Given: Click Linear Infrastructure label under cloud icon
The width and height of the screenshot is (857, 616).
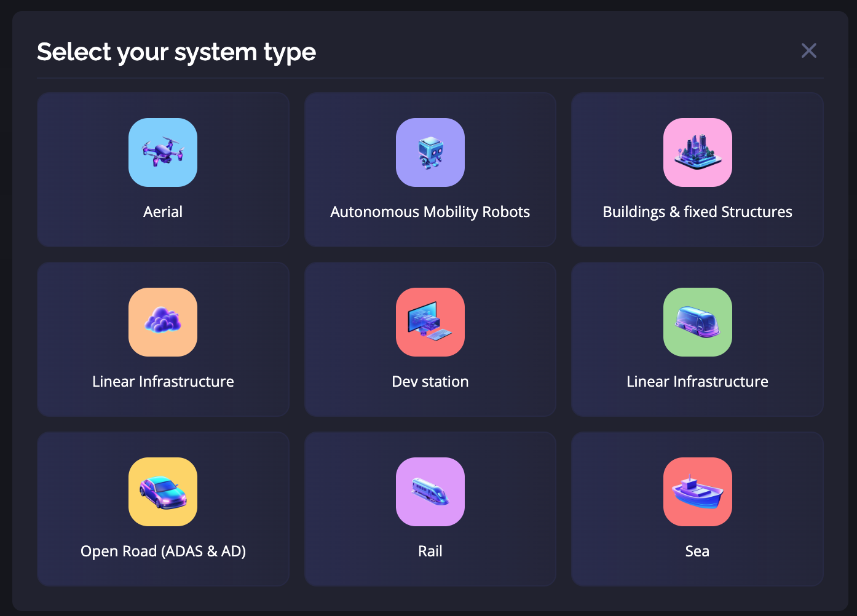Looking at the screenshot, I should [163, 381].
